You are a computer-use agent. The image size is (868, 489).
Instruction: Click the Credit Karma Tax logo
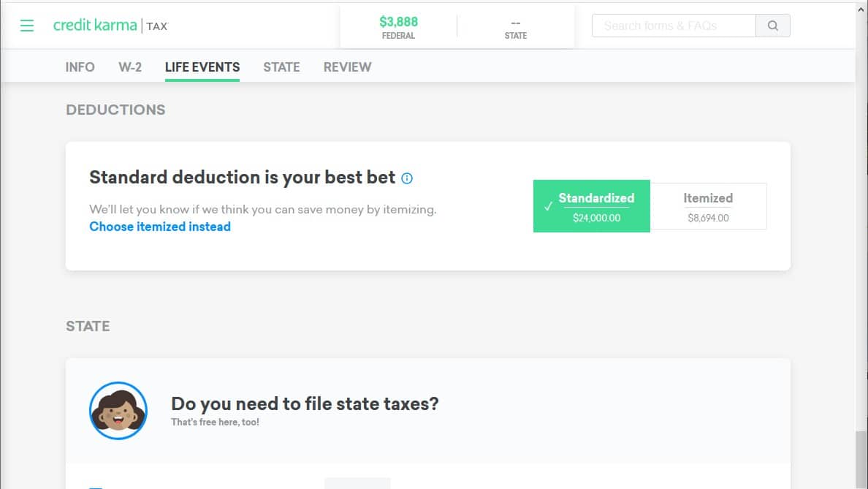point(111,26)
